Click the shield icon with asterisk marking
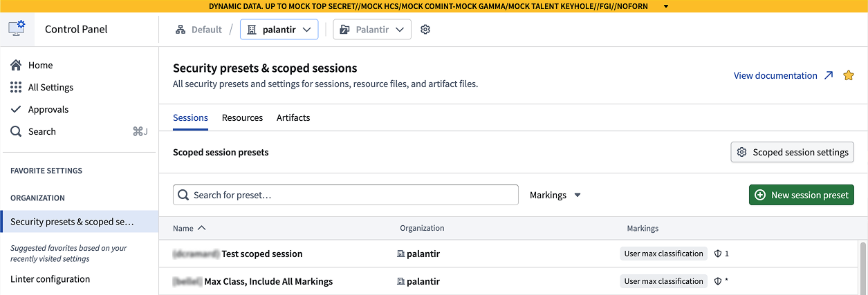Viewport: 868px width, 295px height. 718,281
